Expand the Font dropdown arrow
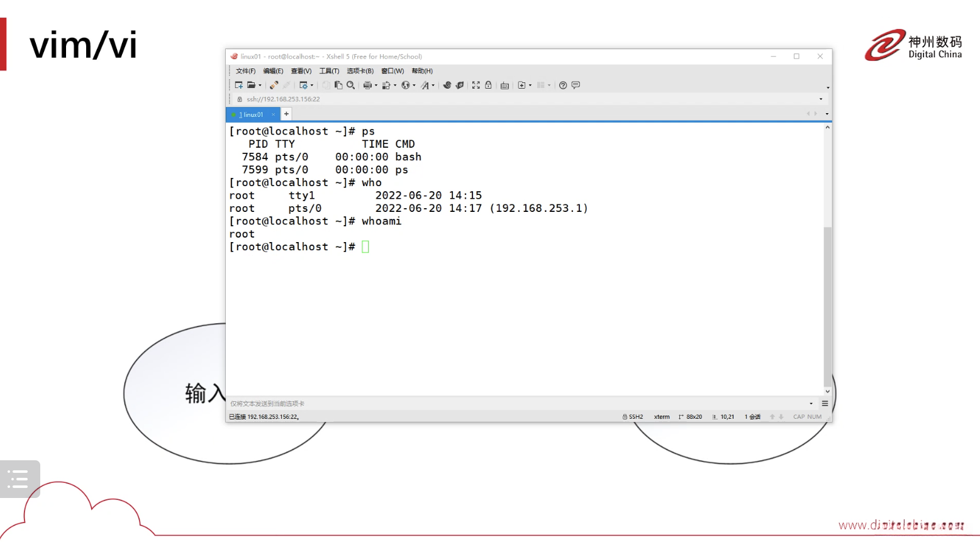Image resolution: width=980 pixels, height=542 pixels. point(433,86)
